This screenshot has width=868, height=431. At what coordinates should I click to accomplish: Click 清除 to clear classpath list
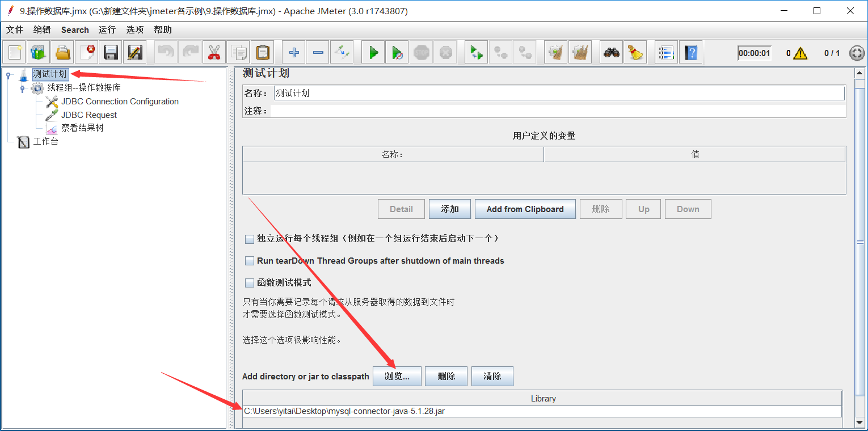pos(492,376)
